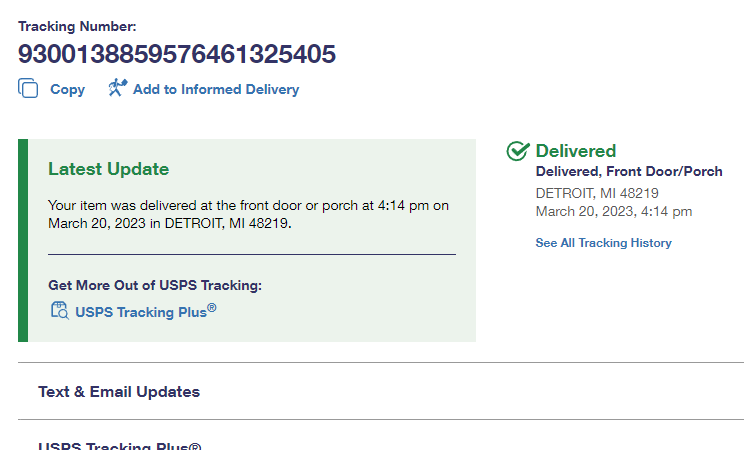Click the Informed Delivery running-mail icon

[118, 88]
